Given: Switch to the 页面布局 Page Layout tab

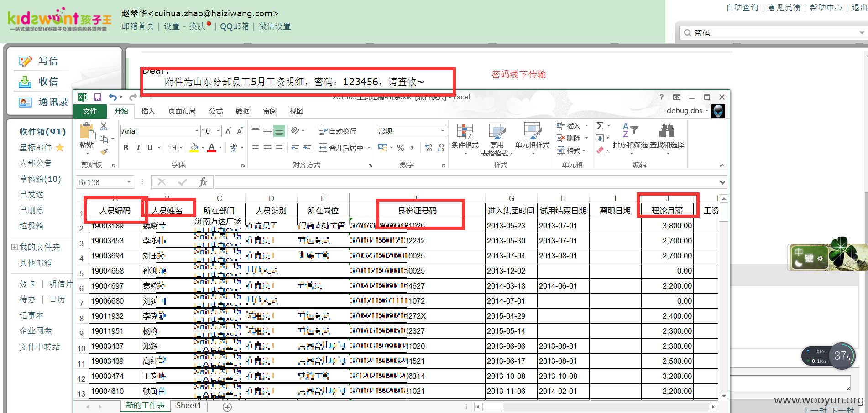Looking at the screenshot, I should [182, 111].
